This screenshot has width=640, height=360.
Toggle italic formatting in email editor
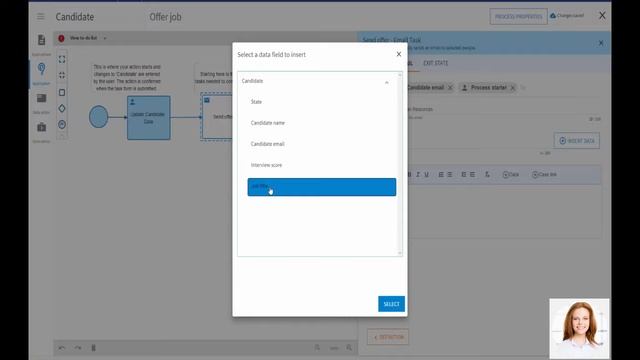[418, 175]
